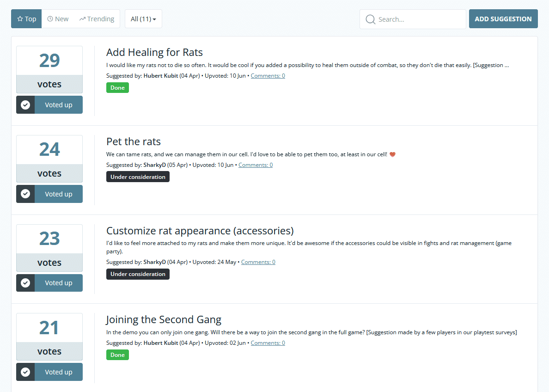The height and width of the screenshot is (392, 549).
Task: Toggle Voted up on Add Healing for Rats
Action: coord(49,105)
